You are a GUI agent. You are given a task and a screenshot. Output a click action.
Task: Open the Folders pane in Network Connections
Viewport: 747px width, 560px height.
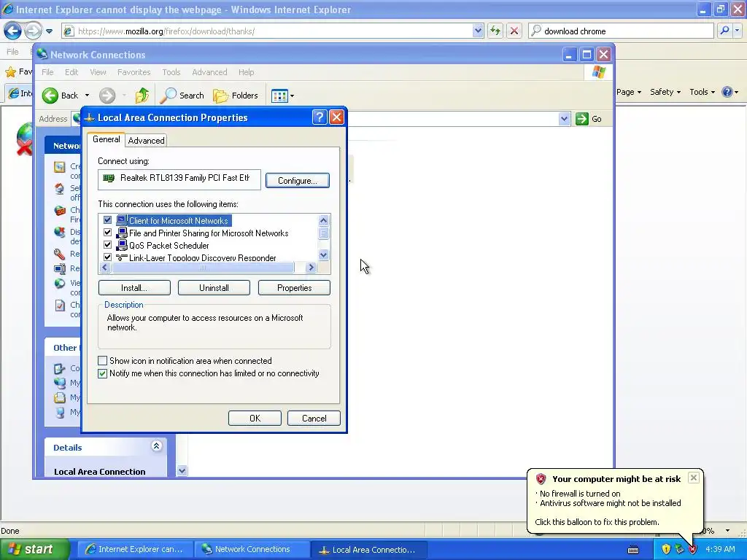236,96
